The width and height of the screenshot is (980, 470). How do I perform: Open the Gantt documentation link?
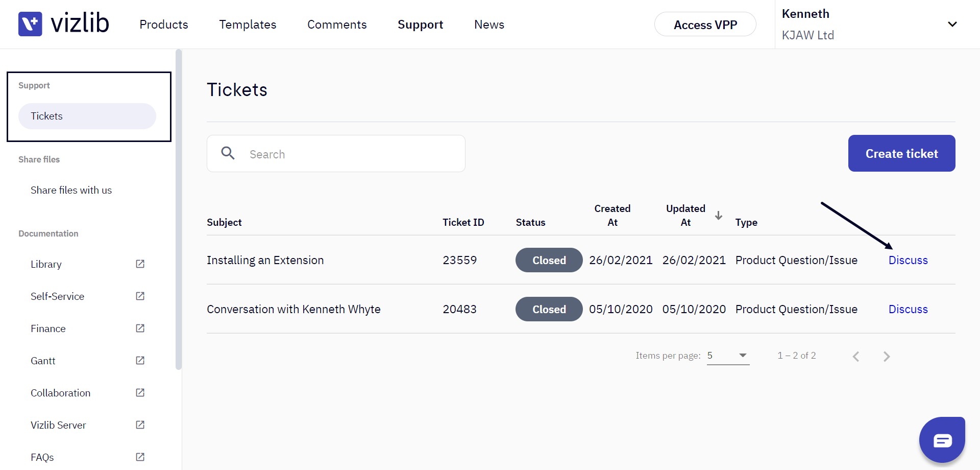[43, 361]
